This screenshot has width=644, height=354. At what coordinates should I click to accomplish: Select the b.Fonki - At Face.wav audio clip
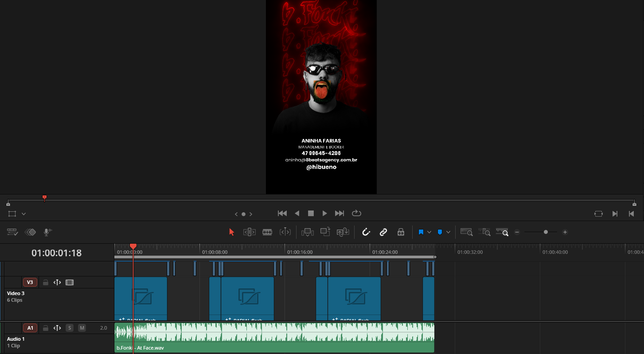[x=274, y=338]
